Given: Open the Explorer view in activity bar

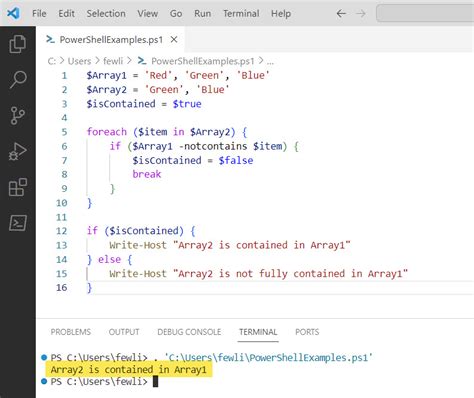Looking at the screenshot, I should (x=18, y=44).
